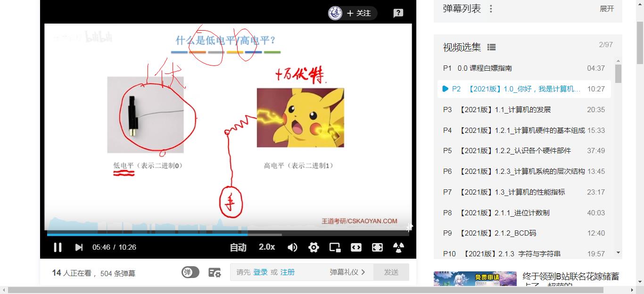Open 弹幕礼仪 etiquette link

[x=347, y=272]
